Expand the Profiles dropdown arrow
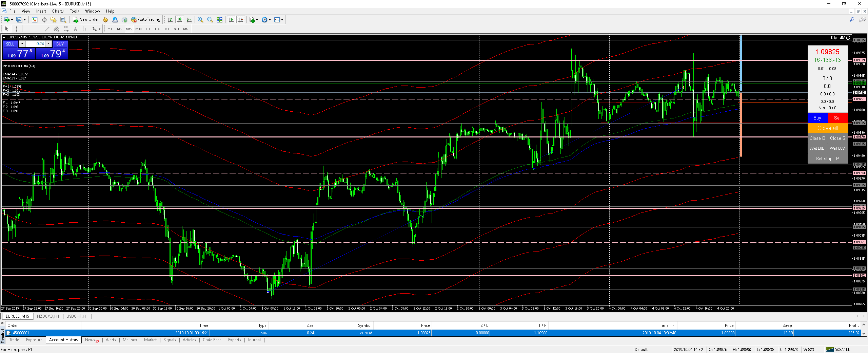This screenshot has height=353, width=868. click(25, 20)
